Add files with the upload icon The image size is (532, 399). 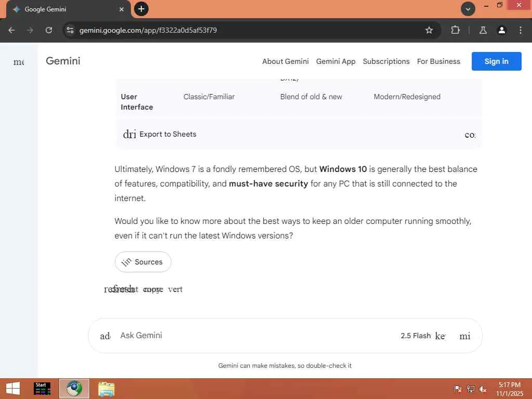pos(105,336)
